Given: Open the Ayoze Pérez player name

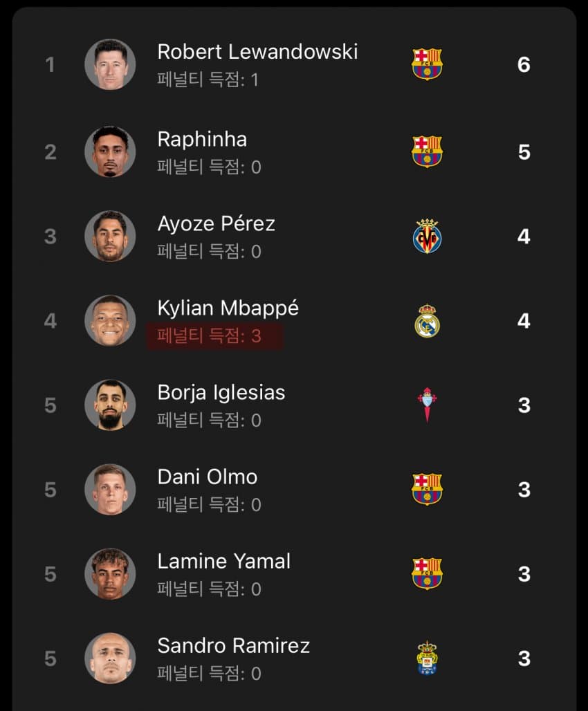Looking at the screenshot, I should [216, 223].
